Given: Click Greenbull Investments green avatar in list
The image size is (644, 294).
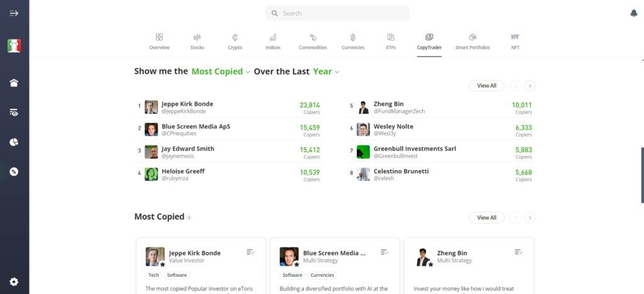Looking at the screenshot, I should tap(363, 152).
